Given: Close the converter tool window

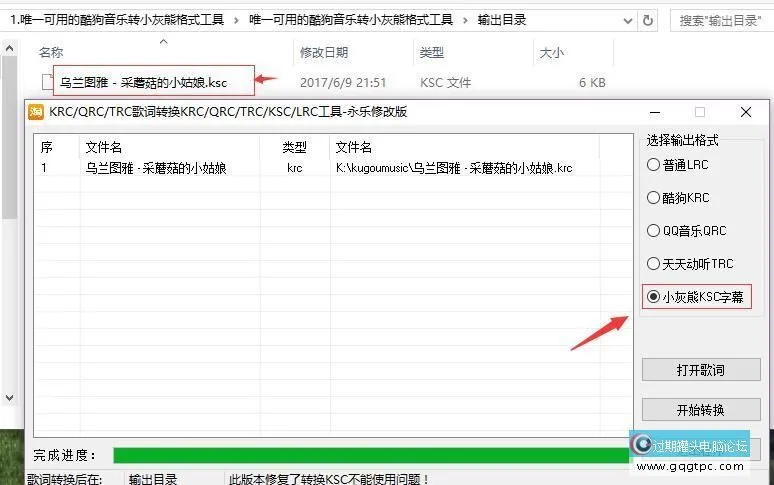Looking at the screenshot, I should tap(746, 112).
